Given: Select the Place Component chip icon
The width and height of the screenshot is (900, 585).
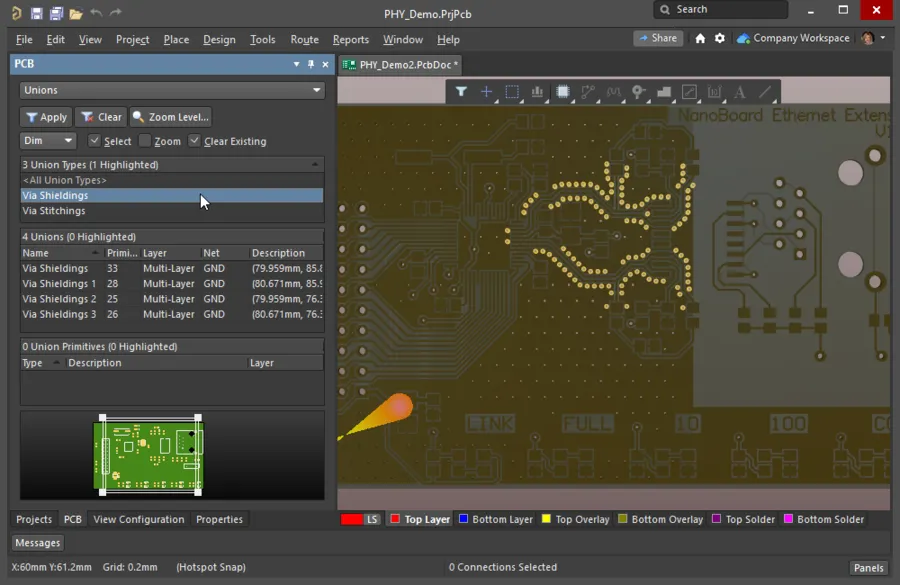Looking at the screenshot, I should (x=563, y=92).
